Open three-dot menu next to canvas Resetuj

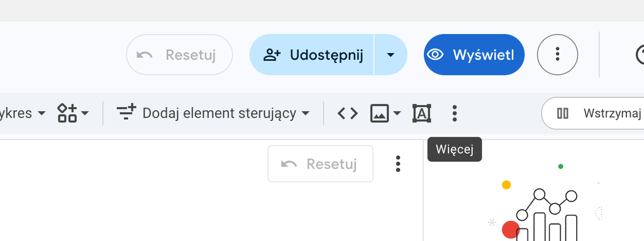[x=397, y=164]
